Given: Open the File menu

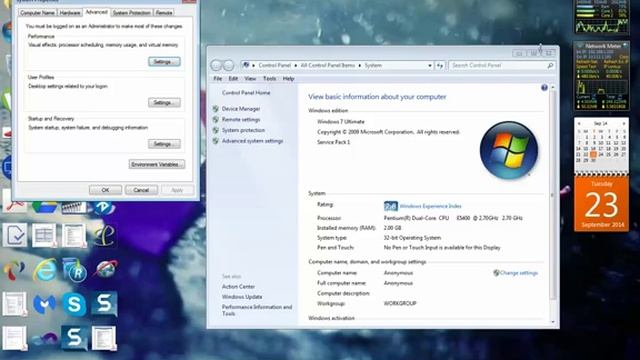Looking at the screenshot, I should 218,78.
